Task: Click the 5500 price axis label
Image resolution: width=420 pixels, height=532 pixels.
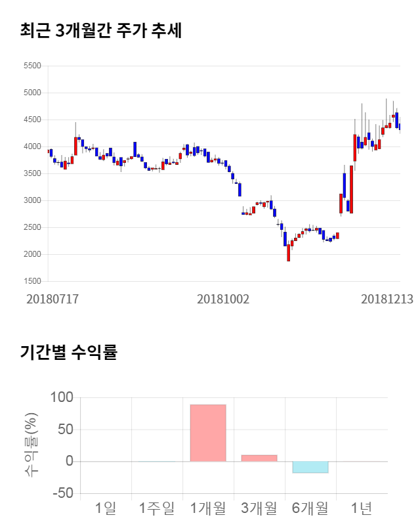Action: pyautogui.click(x=31, y=66)
